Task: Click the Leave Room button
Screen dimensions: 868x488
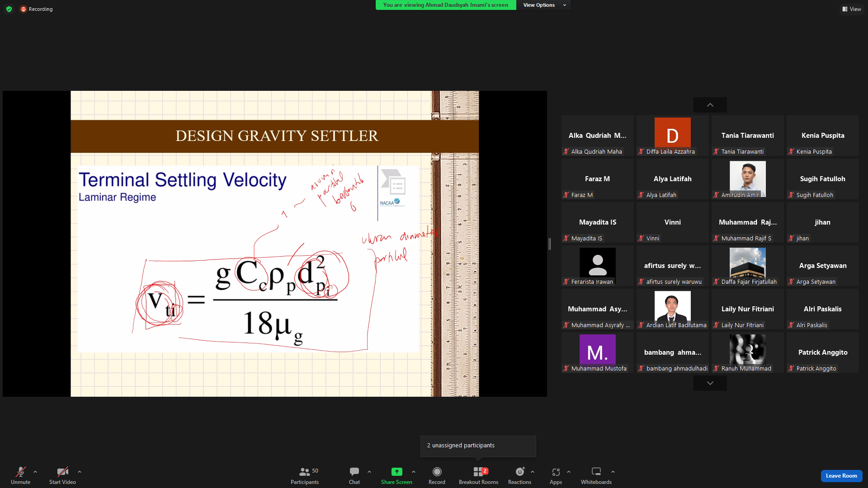Action: (841, 476)
